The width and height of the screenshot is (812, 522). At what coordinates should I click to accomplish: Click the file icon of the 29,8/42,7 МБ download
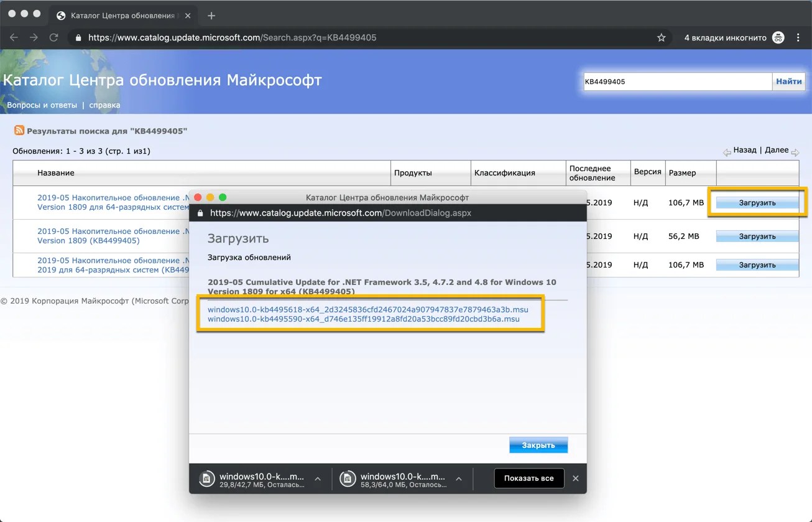tap(206, 478)
